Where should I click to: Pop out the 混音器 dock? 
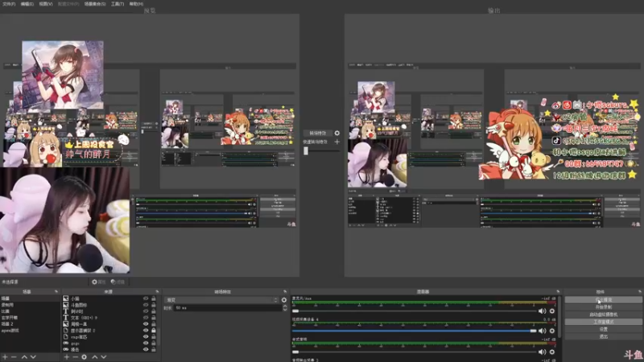(558, 291)
